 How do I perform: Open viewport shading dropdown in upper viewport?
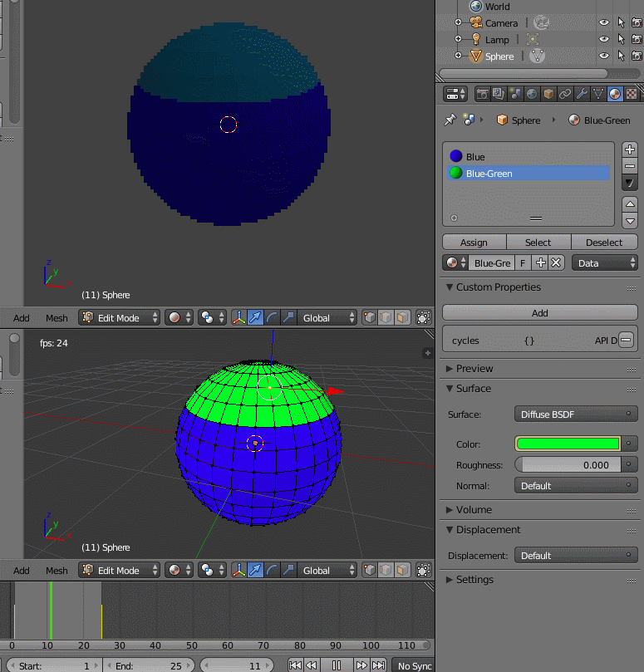click(179, 317)
